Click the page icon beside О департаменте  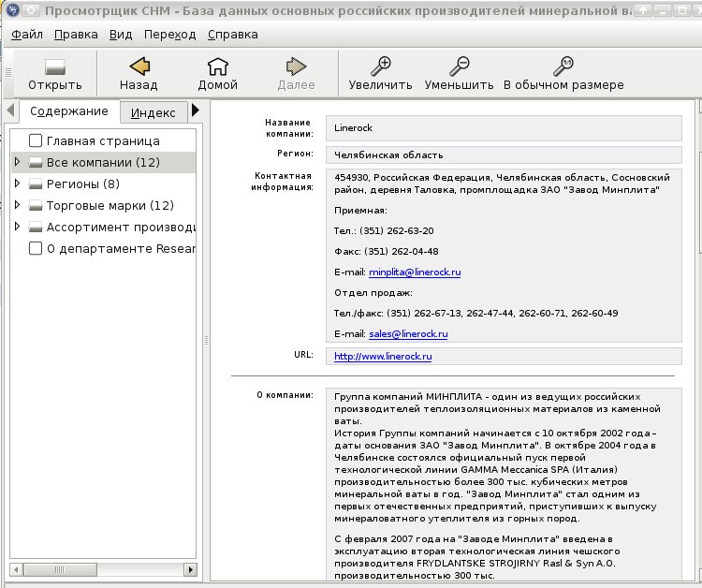pyautogui.click(x=36, y=248)
